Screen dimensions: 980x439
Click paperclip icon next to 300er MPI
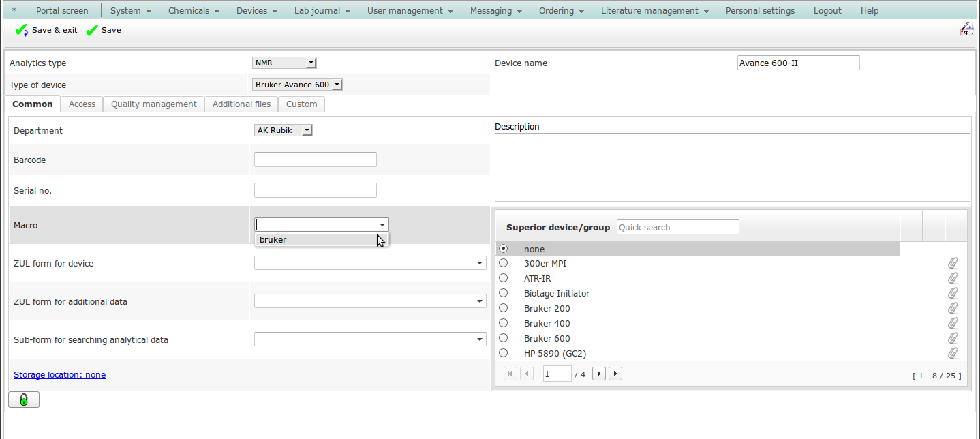pyautogui.click(x=953, y=263)
